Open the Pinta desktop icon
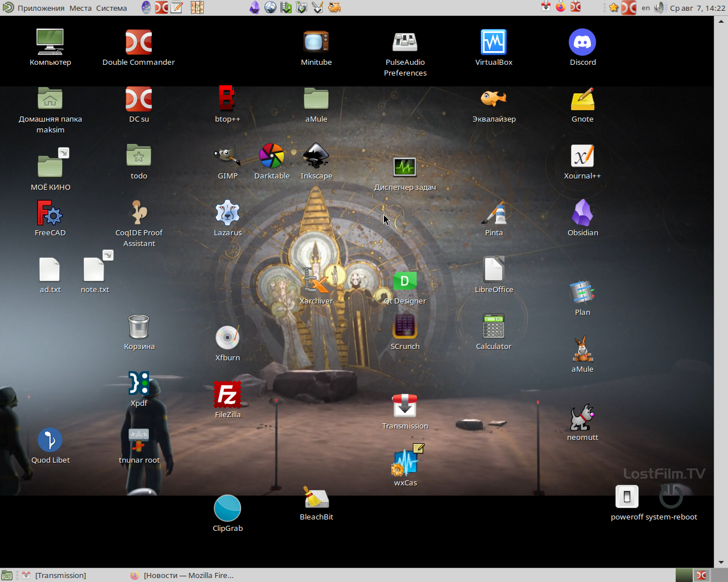This screenshot has width=728, height=582. 494,213
